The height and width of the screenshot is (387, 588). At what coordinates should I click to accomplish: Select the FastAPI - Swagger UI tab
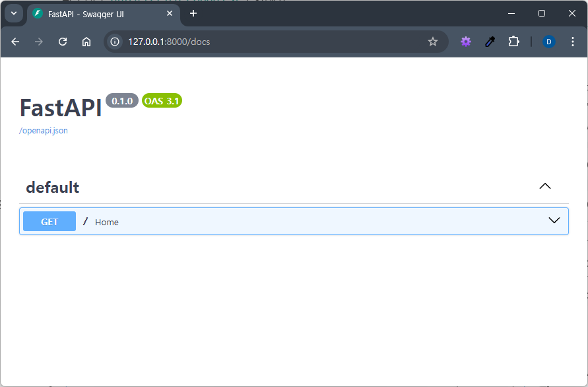(103, 15)
